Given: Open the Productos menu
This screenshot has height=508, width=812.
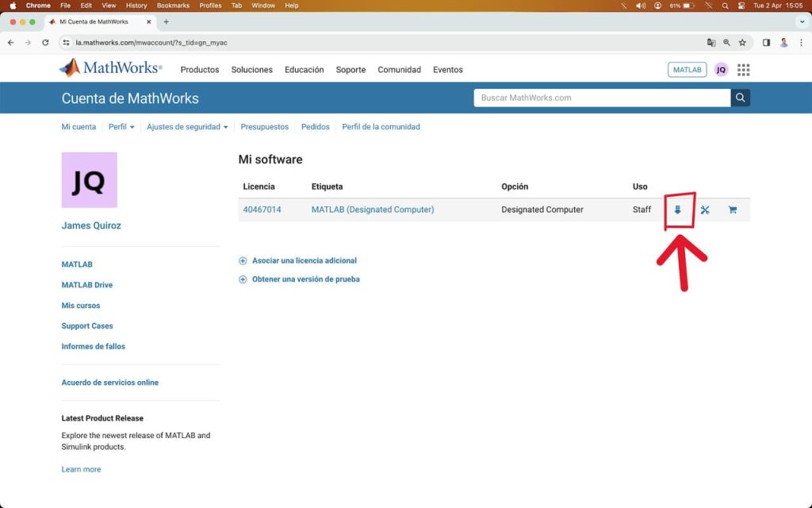Looking at the screenshot, I should tap(199, 70).
